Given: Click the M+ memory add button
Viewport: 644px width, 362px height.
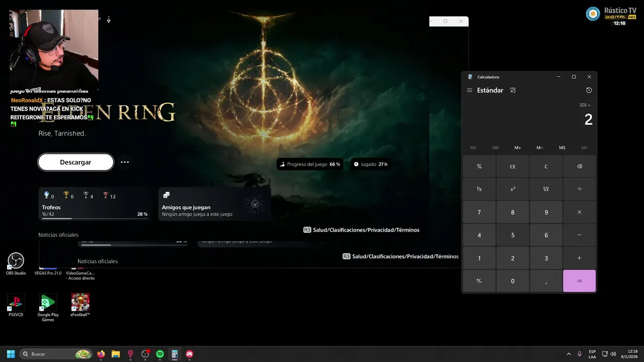Looking at the screenshot, I should coord(518,148).
